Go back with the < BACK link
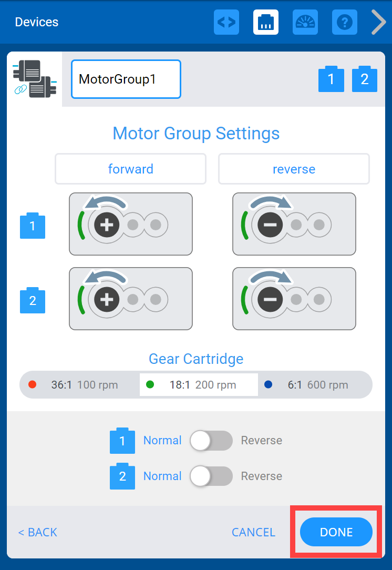Viewport: 392px width, 570px height. pos(37,532)
